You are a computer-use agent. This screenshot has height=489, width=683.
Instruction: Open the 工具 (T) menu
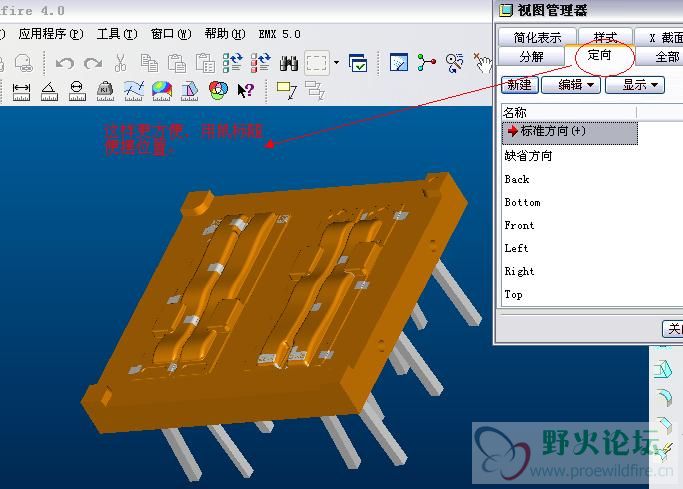pos(117,34)
